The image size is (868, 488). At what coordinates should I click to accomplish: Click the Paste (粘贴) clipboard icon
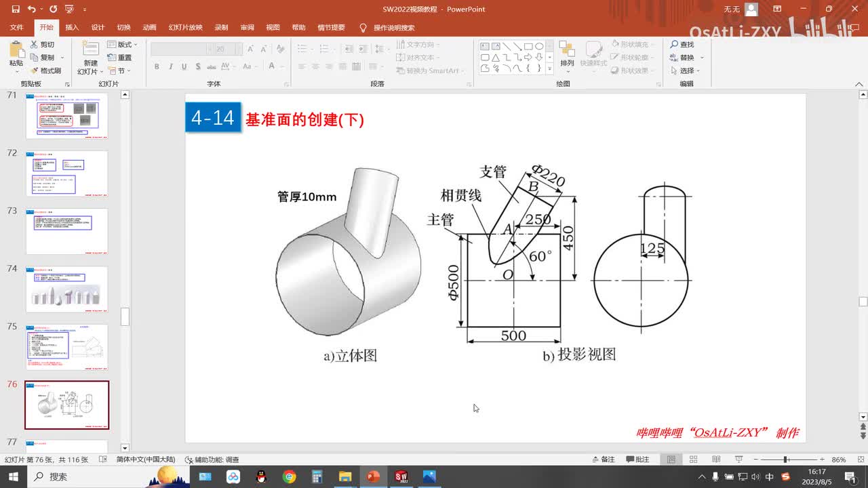16,49
